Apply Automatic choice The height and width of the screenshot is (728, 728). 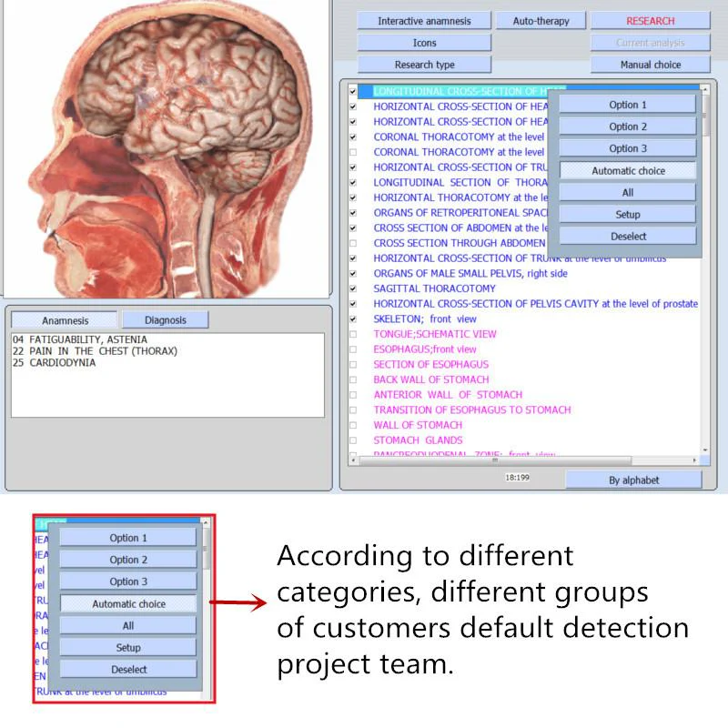(628, 170)
